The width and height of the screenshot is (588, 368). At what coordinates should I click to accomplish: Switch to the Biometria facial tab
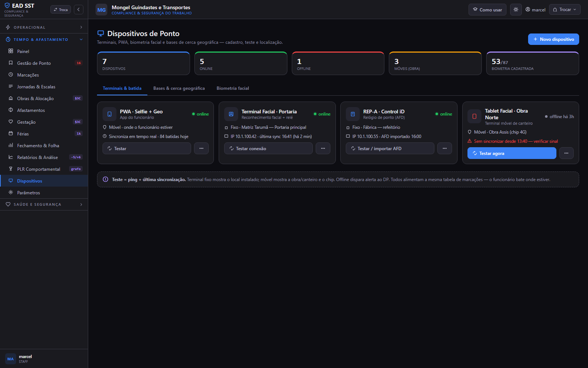point(233,88)
